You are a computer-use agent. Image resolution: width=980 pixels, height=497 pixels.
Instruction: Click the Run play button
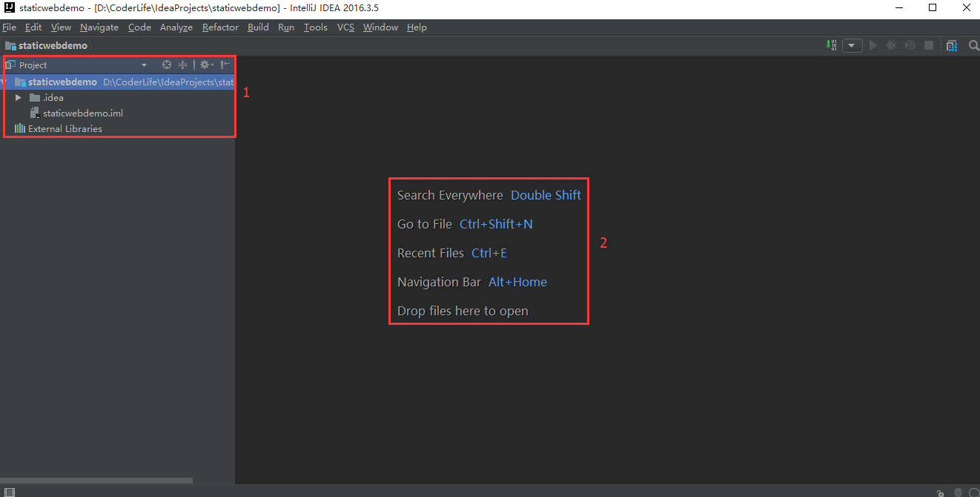click(873, 45)
